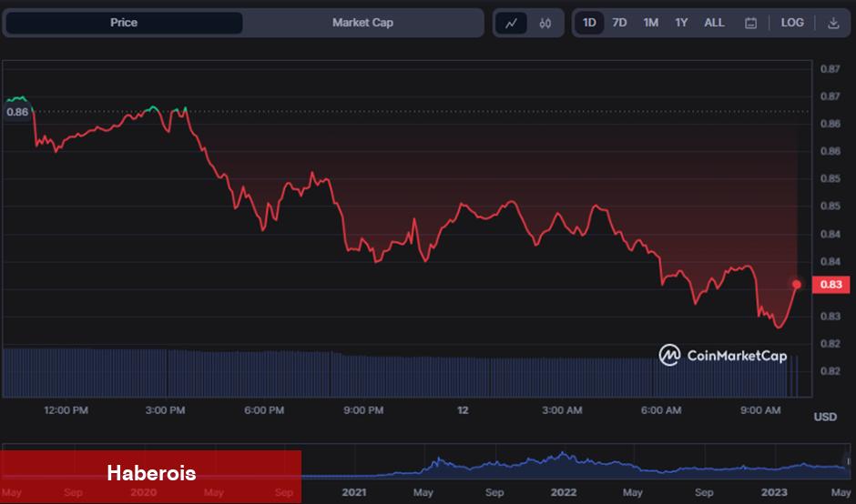Select the line chart view icon
The width and height of the screenshot is (856, 504).
click(x=512, y=23)
